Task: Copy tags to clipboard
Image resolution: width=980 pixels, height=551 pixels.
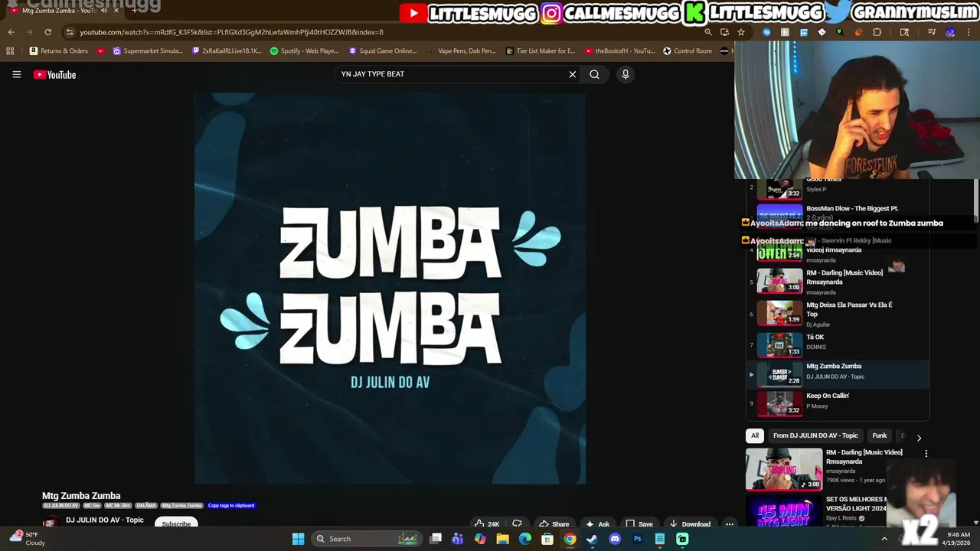Action: click(x=231, y=506)
